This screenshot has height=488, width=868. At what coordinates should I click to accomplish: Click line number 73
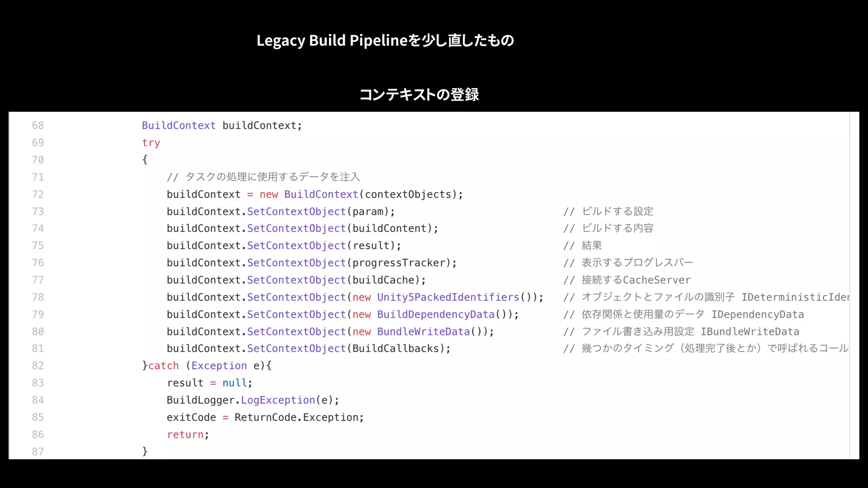(x=38, y=211)
